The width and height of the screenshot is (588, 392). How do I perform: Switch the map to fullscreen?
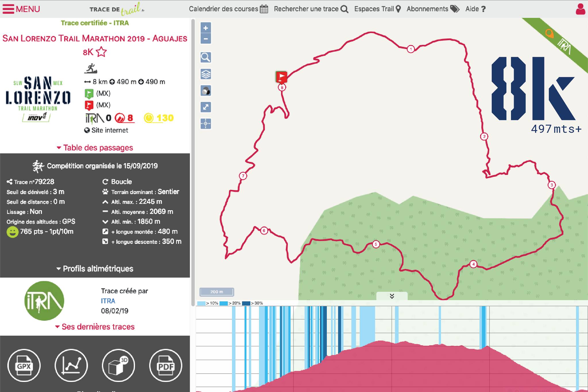click(206, 107)
